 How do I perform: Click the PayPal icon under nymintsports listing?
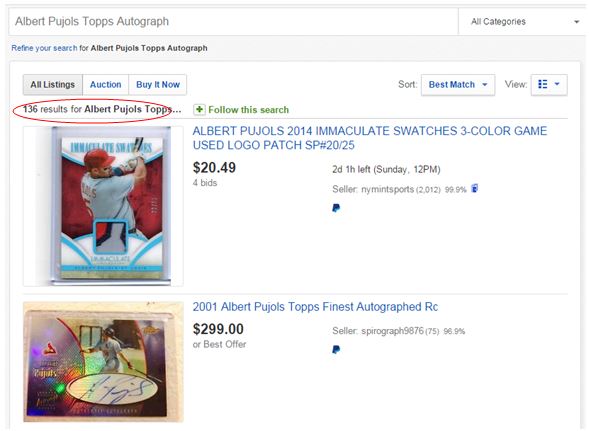click(336, 208)
